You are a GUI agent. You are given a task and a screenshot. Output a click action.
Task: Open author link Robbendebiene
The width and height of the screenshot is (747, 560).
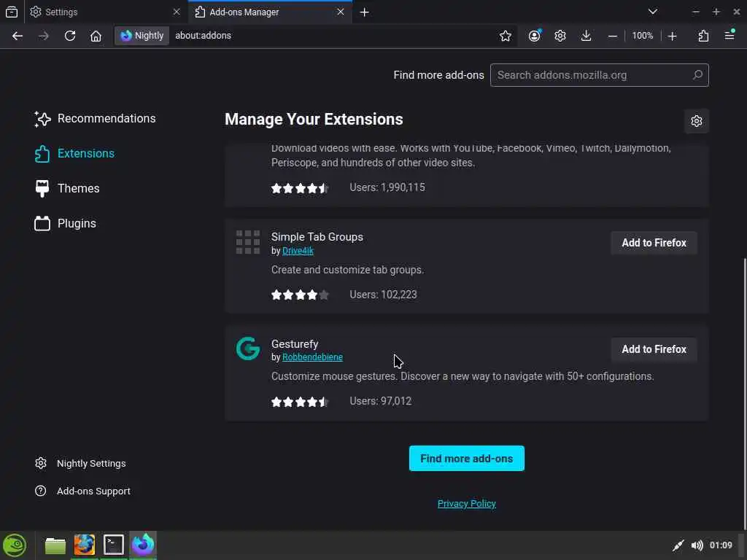(x=312, y=357)
